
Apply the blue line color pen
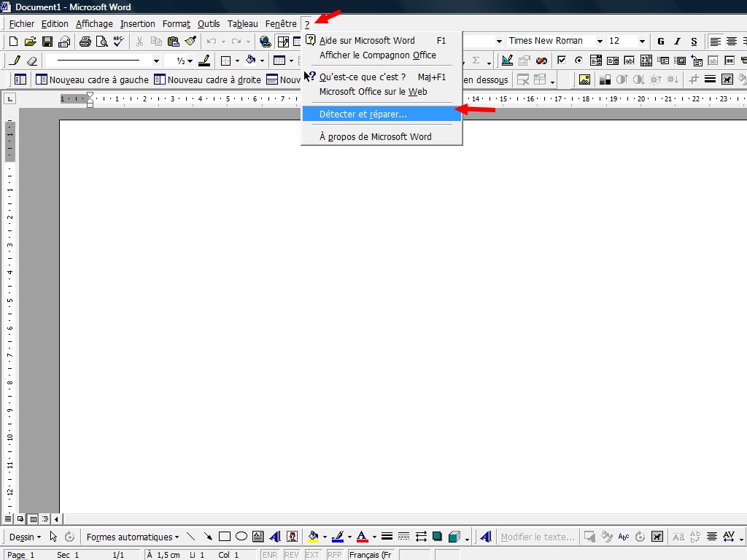click(338, 537)
